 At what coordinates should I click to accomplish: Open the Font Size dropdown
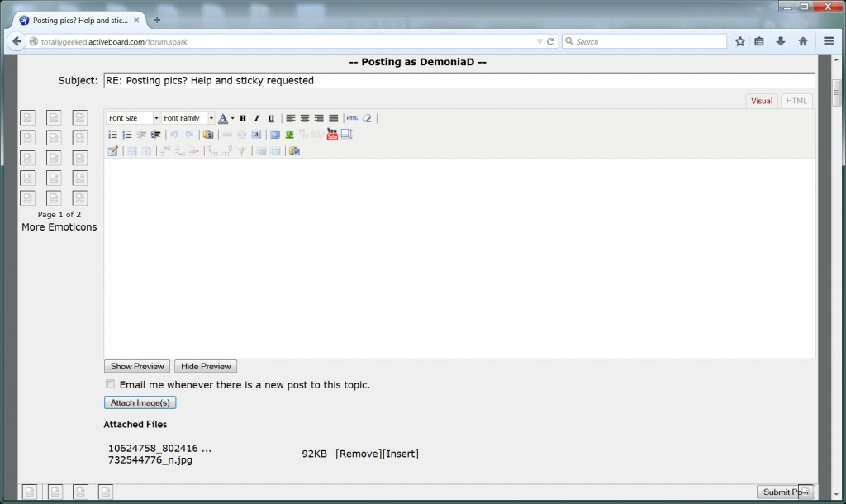[x=132, y=118]
